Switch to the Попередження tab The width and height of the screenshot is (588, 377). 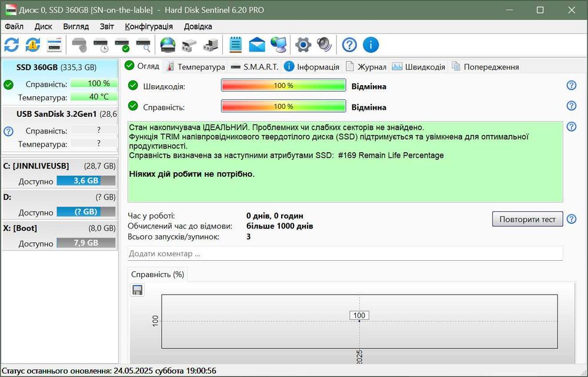[485, 67]
